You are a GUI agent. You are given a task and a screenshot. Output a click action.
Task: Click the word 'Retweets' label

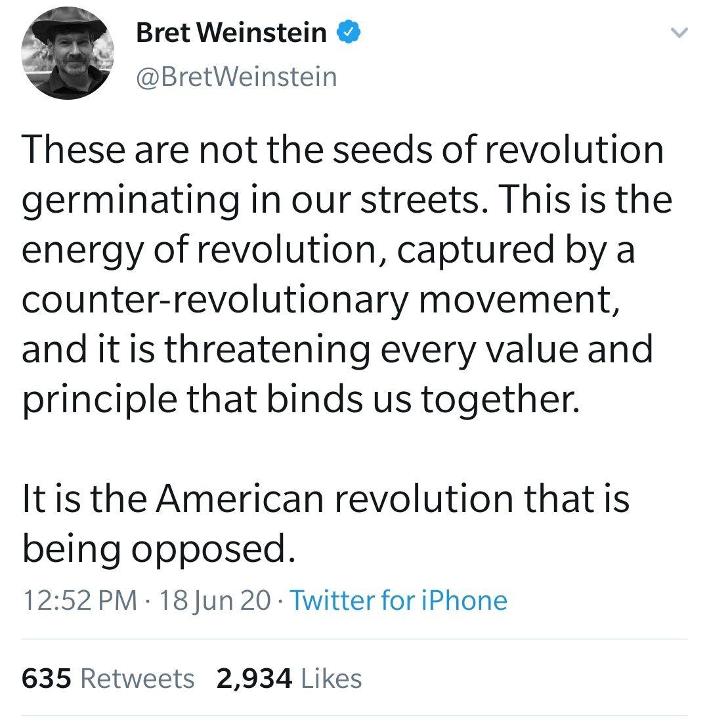pos(137,678)
